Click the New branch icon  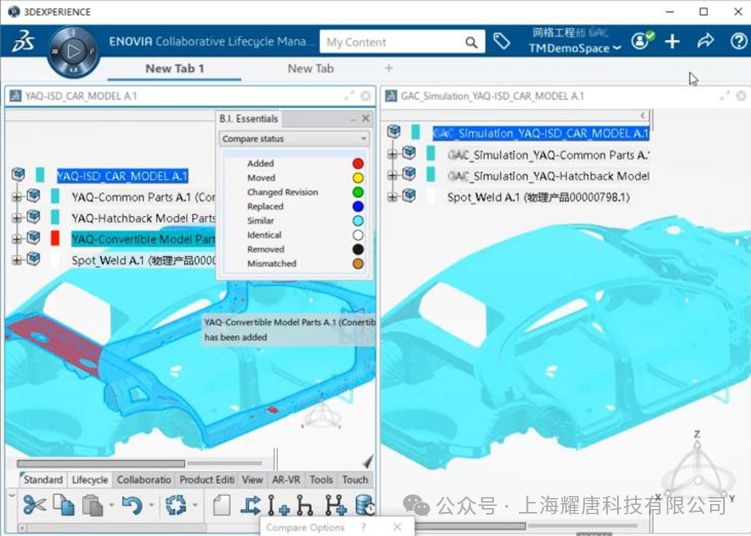(x=305, y=505)
